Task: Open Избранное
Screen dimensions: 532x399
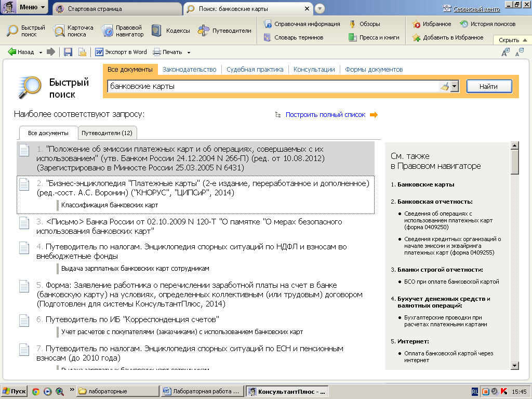Action: (x=432, y=24)
